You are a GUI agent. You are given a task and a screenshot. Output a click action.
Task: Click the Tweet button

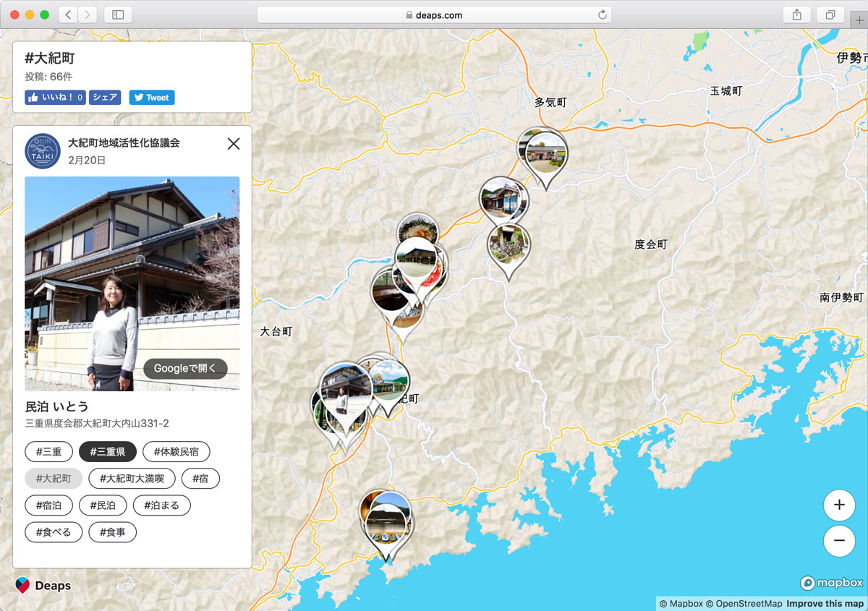point(152,98)
